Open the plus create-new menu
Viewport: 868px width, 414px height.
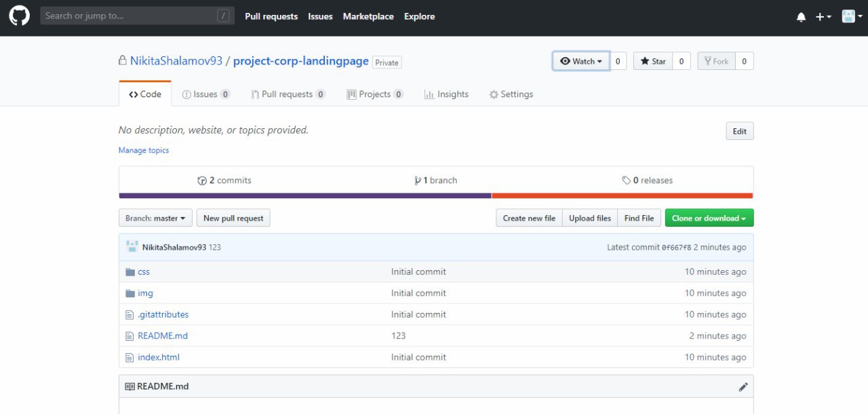click(823, 17)
